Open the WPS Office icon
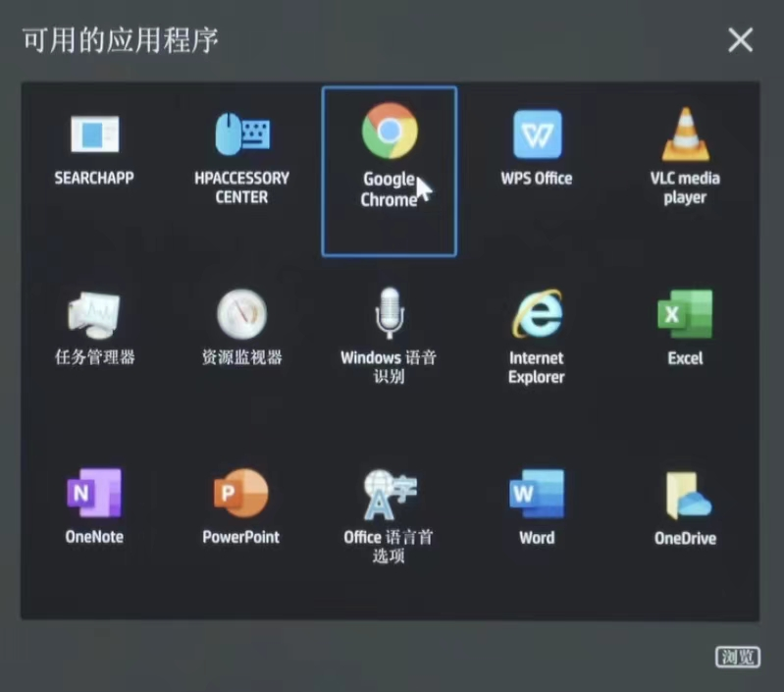This screenshot has height=692, width=784. pyautogui.click(x=538, y=134)
